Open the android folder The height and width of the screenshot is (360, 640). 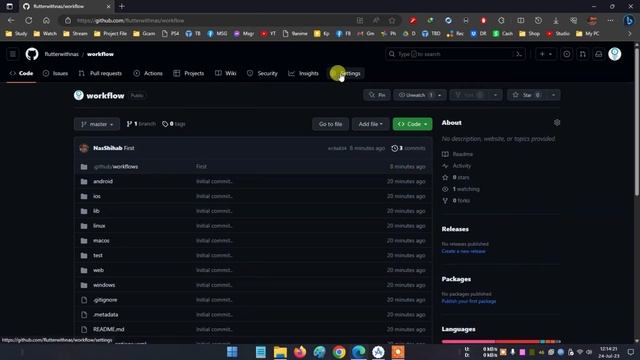pos(103,181)
